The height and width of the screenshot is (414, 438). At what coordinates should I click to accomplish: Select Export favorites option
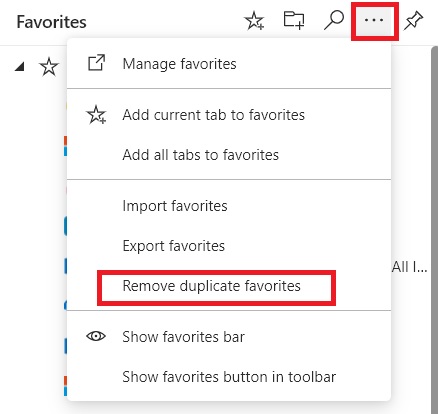(229, 246)
